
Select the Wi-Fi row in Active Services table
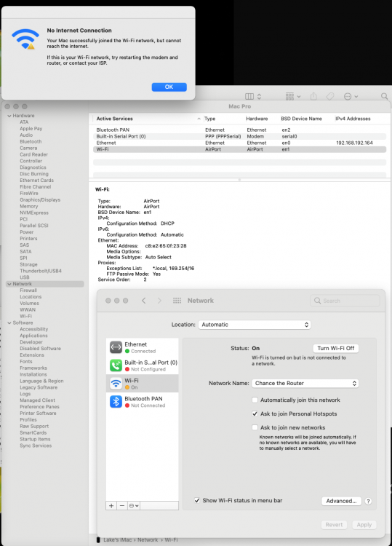tap(240, 149)
